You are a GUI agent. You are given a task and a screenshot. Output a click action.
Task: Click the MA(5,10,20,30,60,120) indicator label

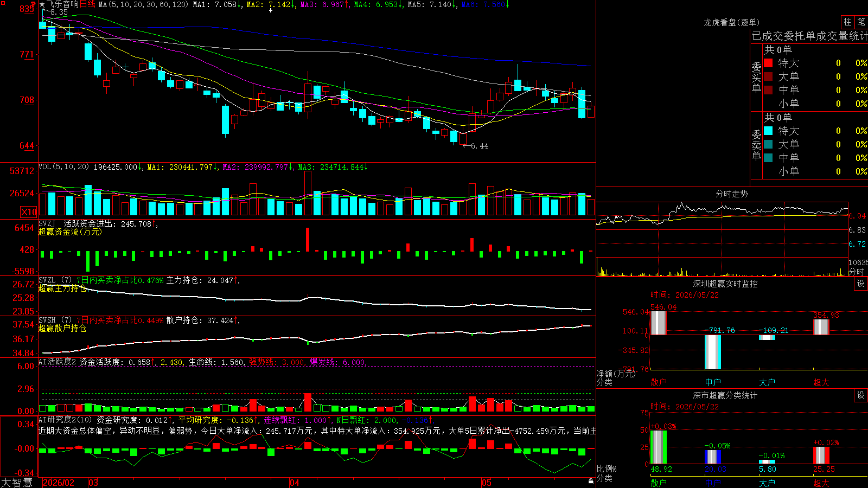click(143, 4)
